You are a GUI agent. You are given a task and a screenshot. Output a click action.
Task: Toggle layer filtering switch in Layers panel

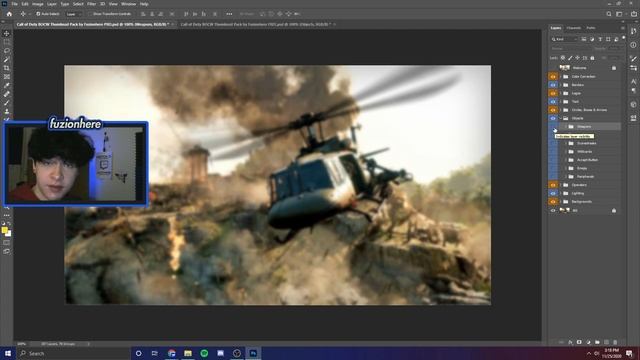(x=623, y=38)
